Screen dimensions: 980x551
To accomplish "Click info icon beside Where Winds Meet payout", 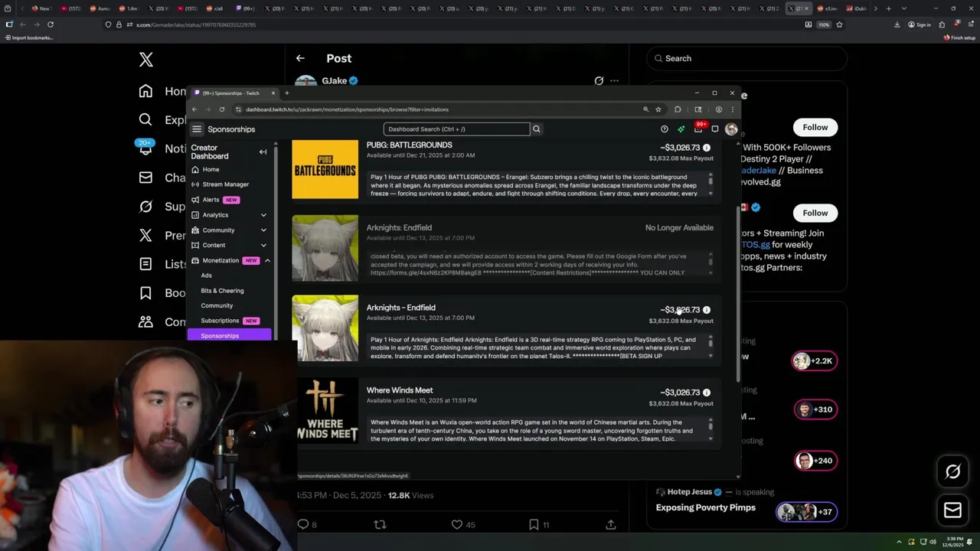I will click(x=707, y=393).
